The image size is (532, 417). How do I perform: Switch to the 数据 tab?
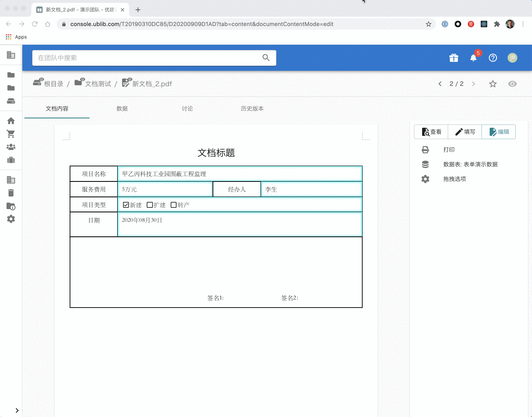point(122,109)
